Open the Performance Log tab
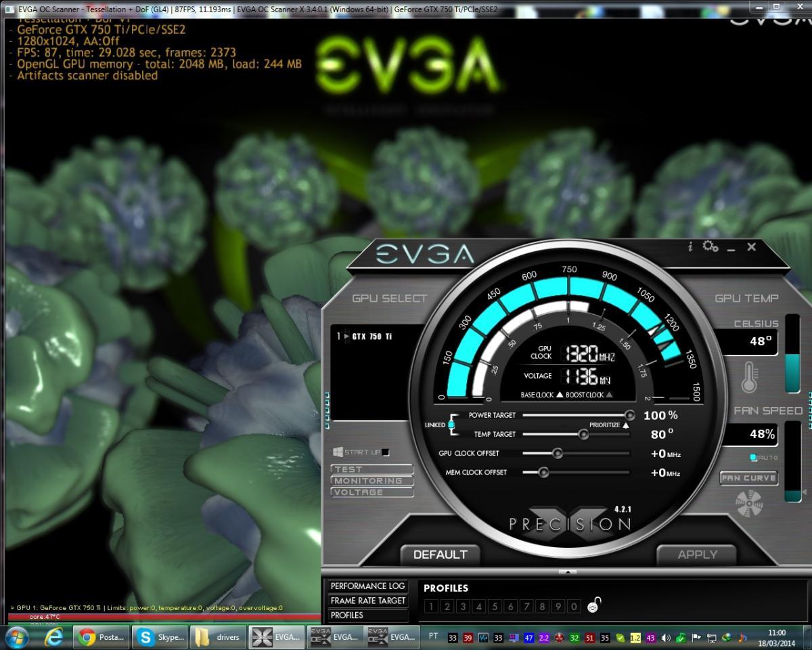 367,586
